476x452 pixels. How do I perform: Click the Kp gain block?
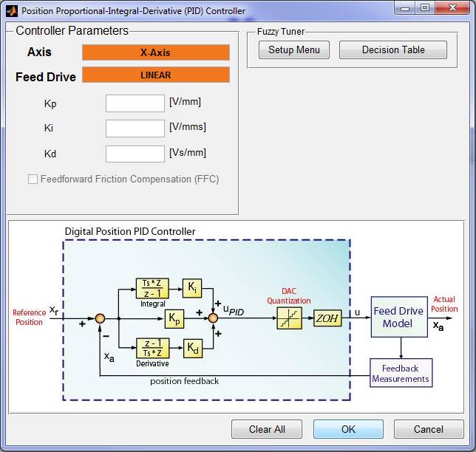coord(174,319)
